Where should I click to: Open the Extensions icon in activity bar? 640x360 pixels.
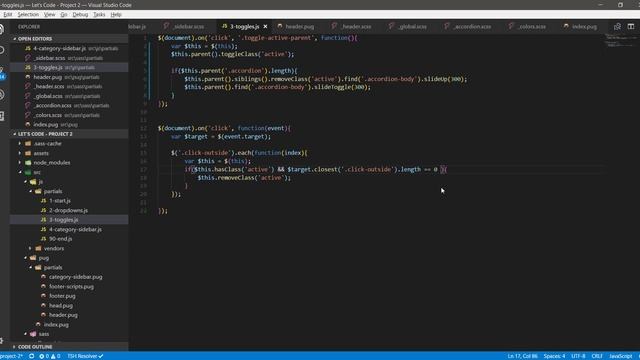point(2,116)
